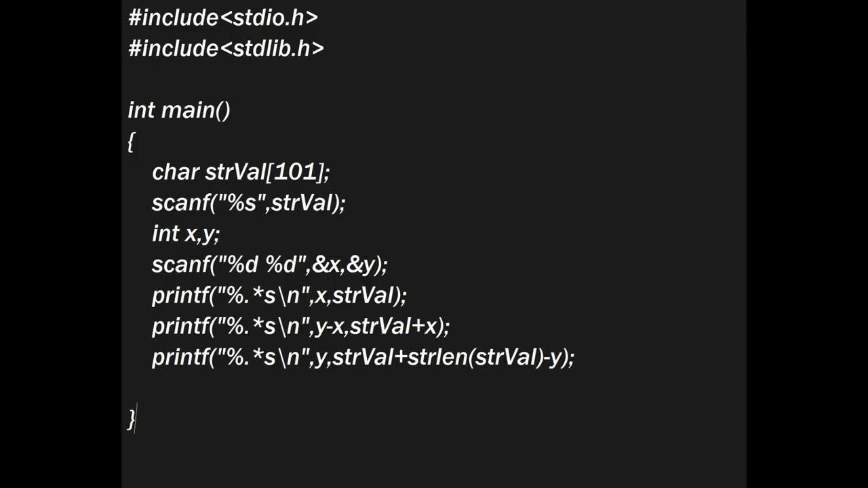Click stdio.h inside the first include

(x=269, y=18)
